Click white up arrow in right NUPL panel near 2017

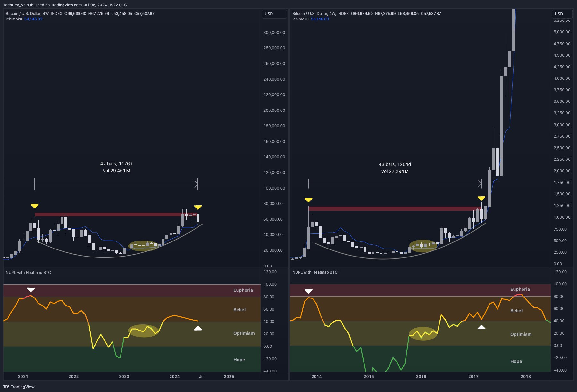click(481, 327)
